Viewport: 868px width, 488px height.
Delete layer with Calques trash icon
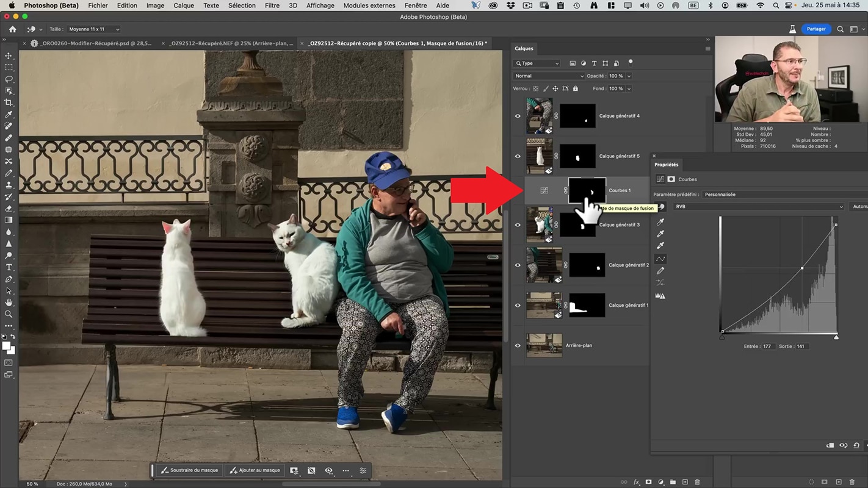(698, 482)
